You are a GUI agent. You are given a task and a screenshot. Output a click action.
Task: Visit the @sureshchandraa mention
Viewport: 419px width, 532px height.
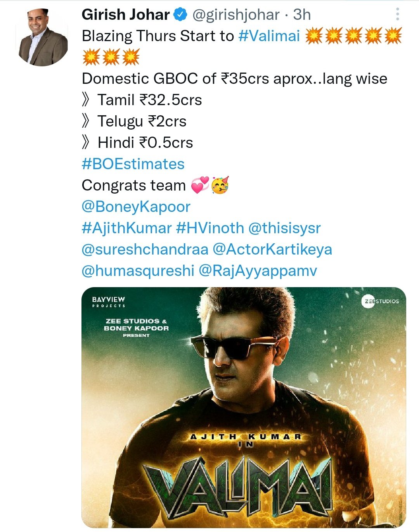point(145,249)
